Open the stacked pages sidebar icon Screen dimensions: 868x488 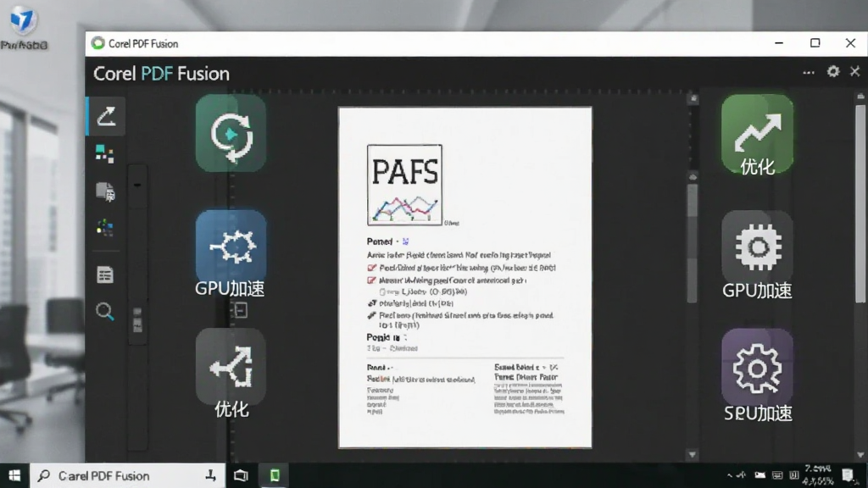[x=104, y=191]
